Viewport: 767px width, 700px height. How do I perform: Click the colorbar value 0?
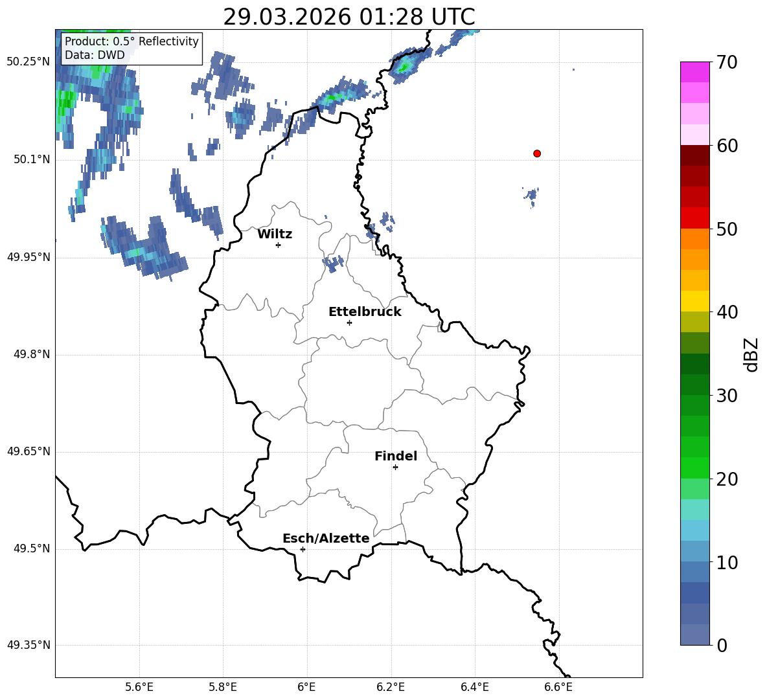(722, 646)
